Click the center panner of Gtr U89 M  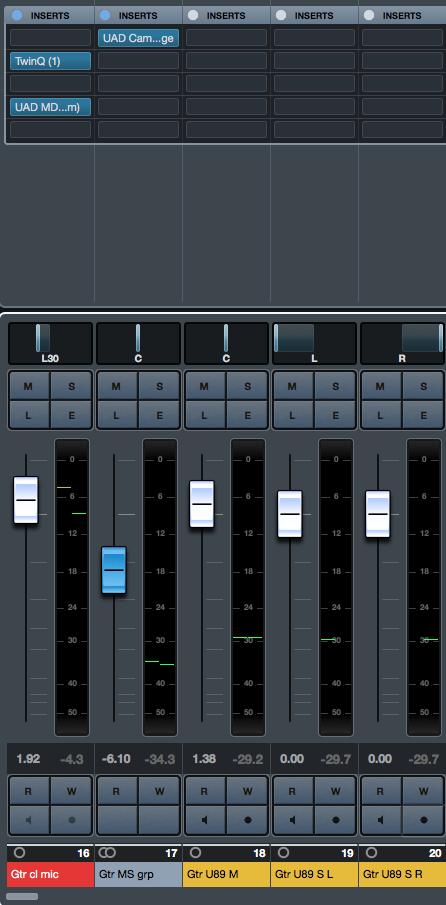coord(226,343)
